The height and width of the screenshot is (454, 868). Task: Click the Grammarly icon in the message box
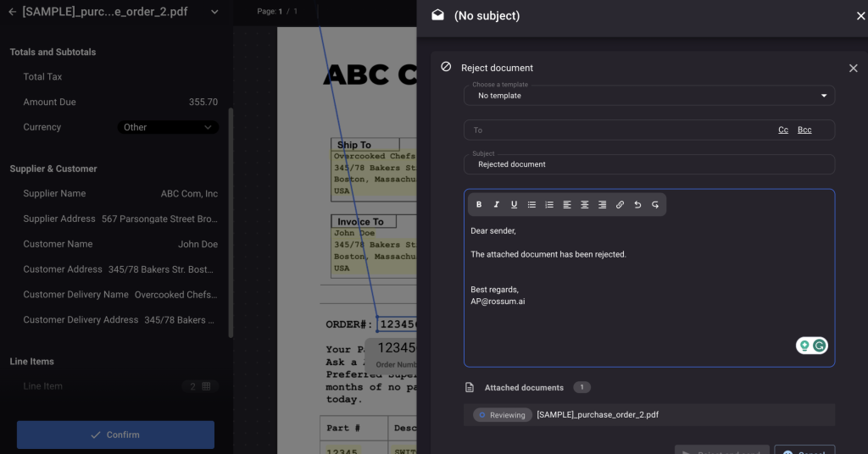(820, 346)
